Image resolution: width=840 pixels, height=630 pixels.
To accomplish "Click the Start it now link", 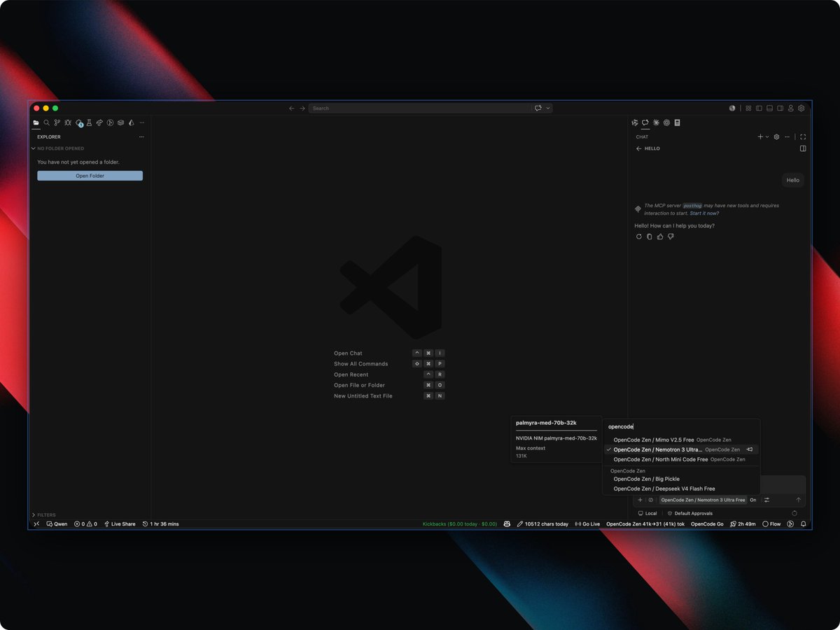I will pos(703,213).
